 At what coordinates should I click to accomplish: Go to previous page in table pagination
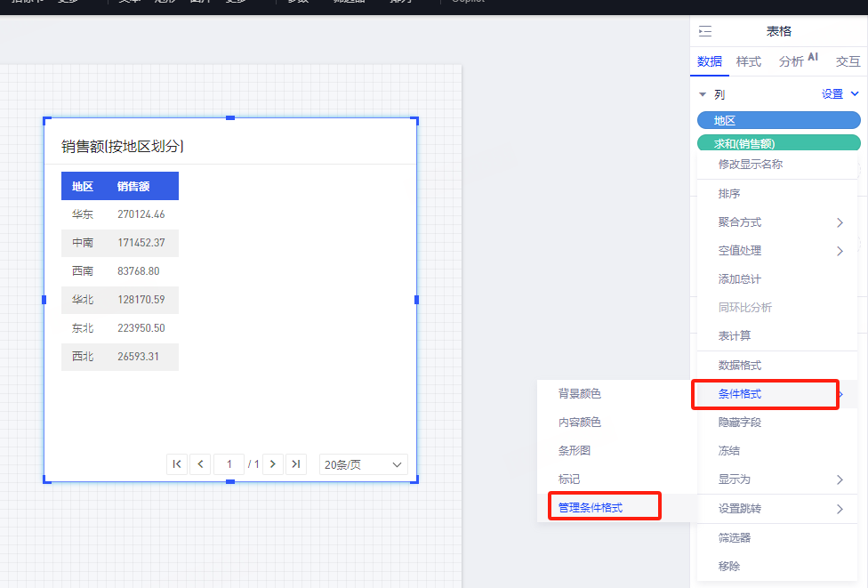pos(200,464)
